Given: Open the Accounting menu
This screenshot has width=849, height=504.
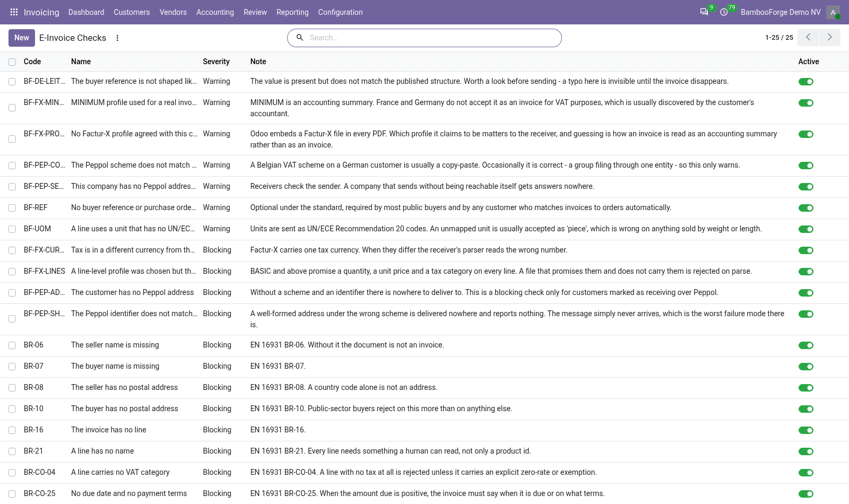Looking at the screenshot, I should [x=215, y=12].
